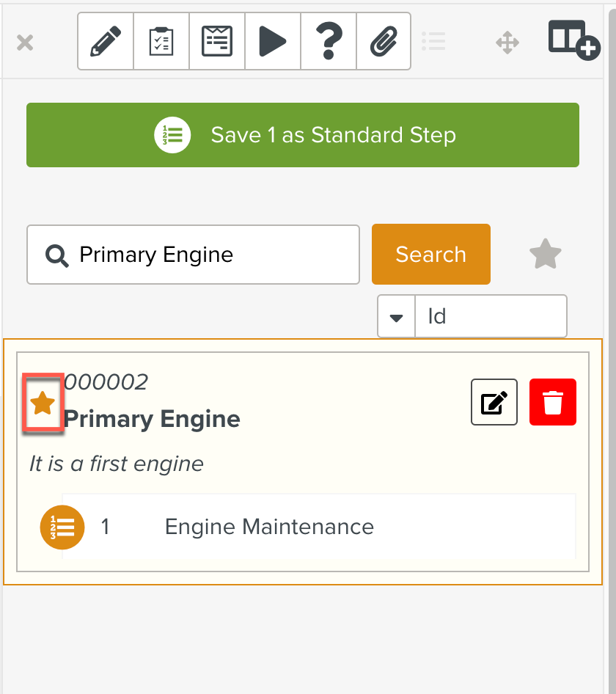This screenshot has width=616, height=694.
Task: Open the Id sort dropdown
Action: point(490,316)
